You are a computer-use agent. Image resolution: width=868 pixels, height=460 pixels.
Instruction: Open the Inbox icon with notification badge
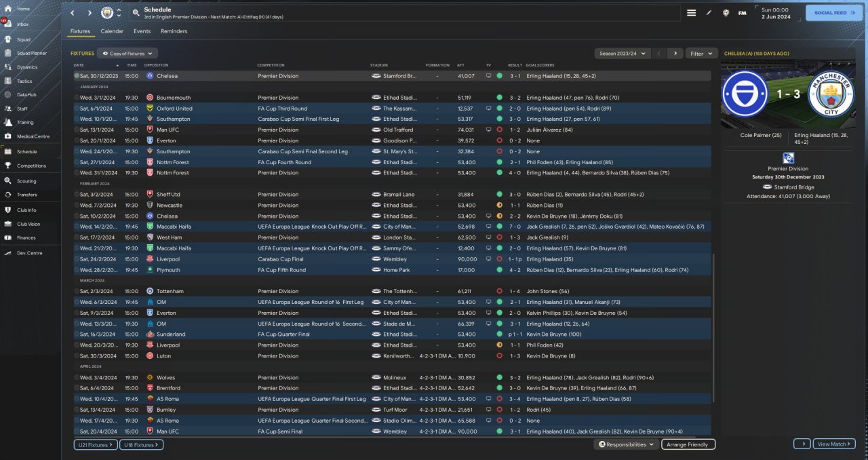(7, 24)
